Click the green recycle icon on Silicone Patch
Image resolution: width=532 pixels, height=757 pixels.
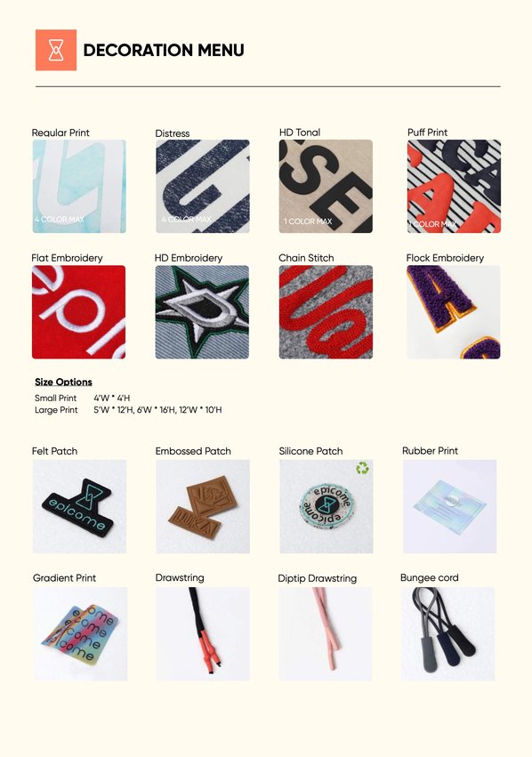[362, 467]
